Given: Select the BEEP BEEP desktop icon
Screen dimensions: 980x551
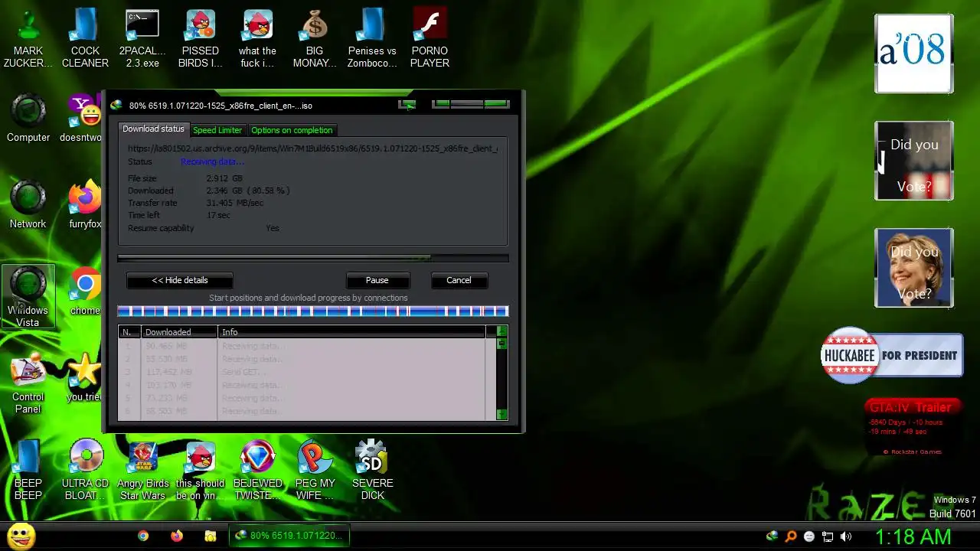Looking at the screenshot, I should (28, 470).
